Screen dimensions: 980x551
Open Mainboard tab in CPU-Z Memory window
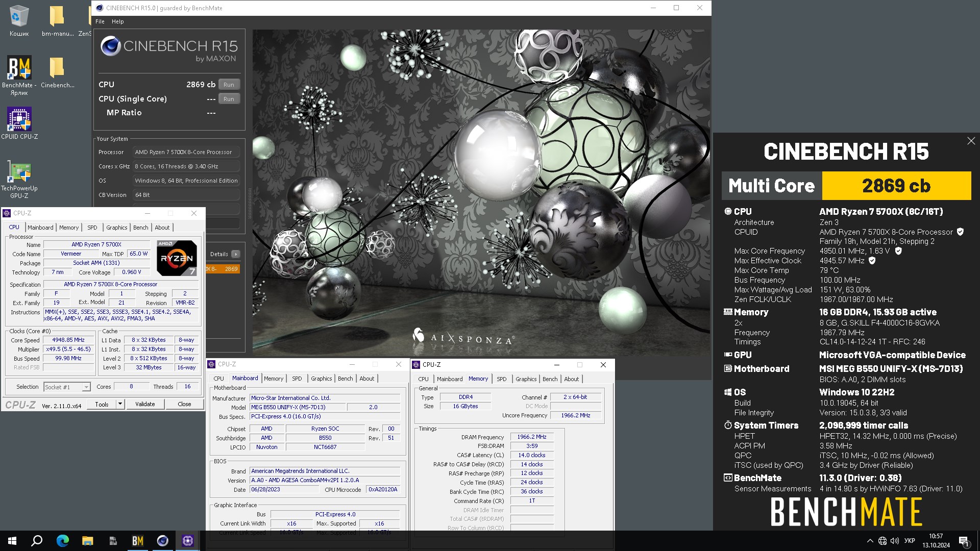tap(450, 379)
